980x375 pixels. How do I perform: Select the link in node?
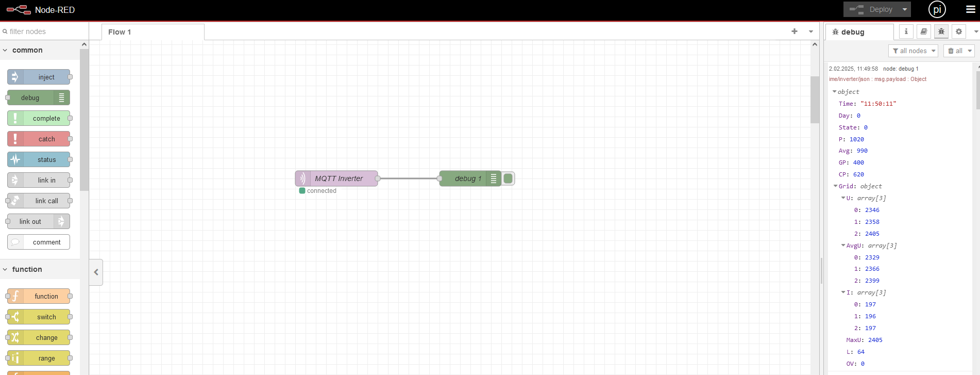pos(39,180)
